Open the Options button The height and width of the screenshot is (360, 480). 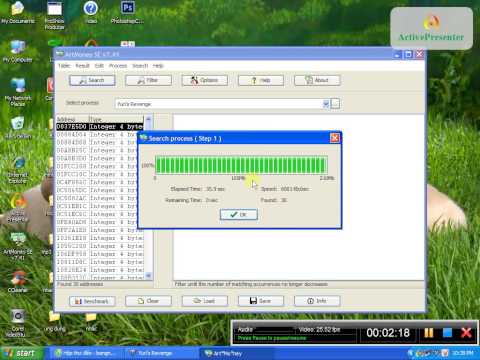[x=205, y=80]
